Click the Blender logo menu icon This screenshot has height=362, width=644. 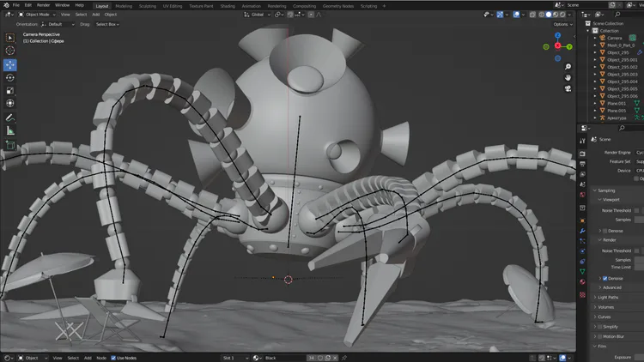tap(6, 5)
